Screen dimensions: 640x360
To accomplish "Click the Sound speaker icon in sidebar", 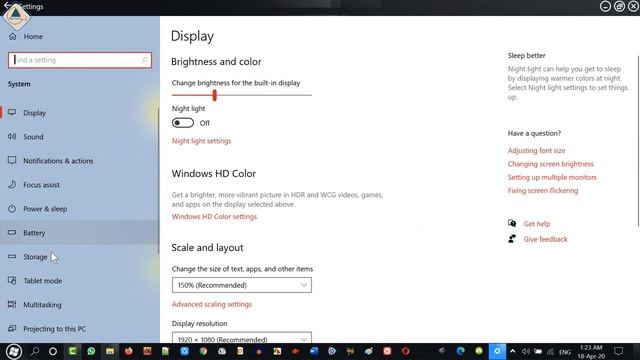I will 12,136.
